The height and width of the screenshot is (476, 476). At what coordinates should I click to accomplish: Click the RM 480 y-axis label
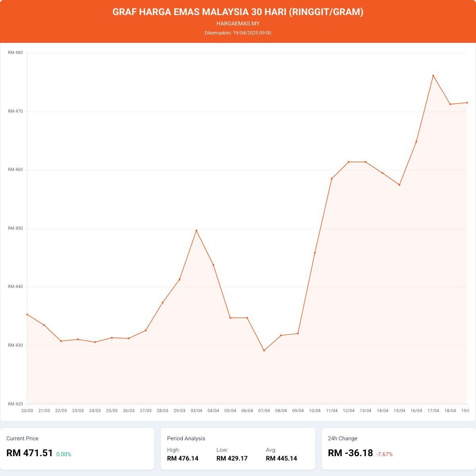[15, 53]
